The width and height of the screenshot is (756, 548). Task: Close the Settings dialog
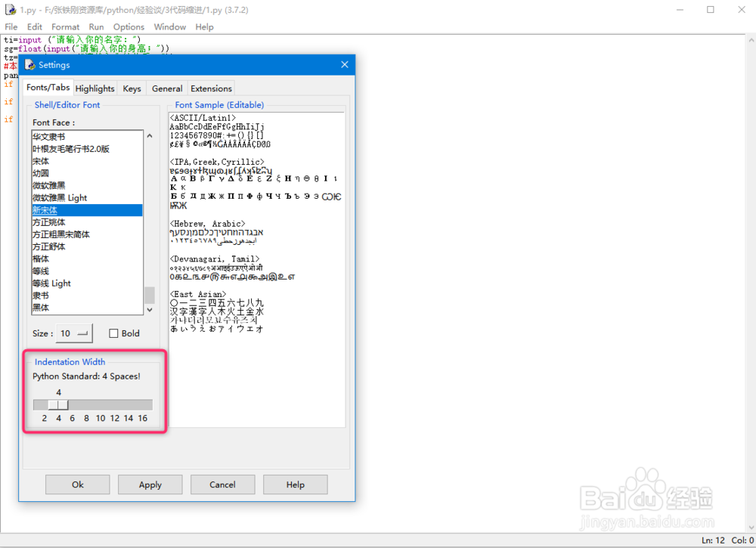point(344,64)
